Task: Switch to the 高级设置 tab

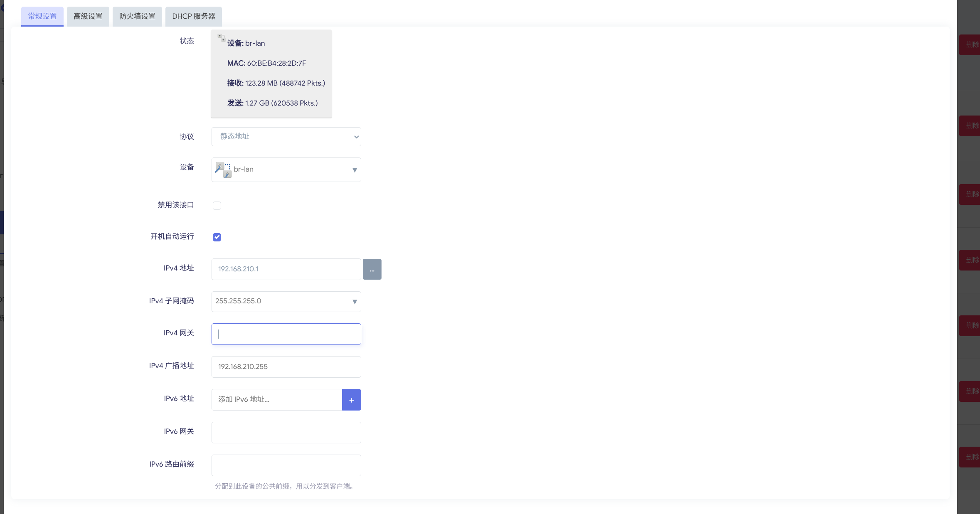Action: click(x=88, y=16)
